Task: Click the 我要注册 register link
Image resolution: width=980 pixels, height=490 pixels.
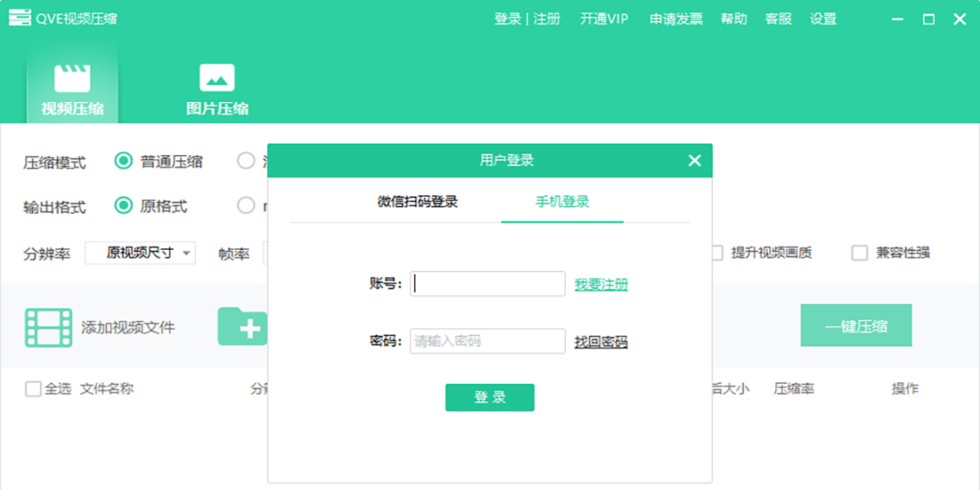Action: click(601, 284)
